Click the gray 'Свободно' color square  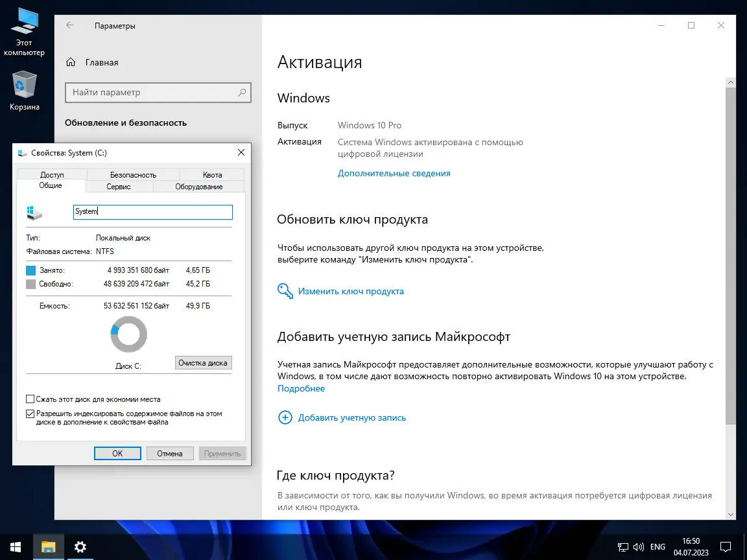pos(31,285)
